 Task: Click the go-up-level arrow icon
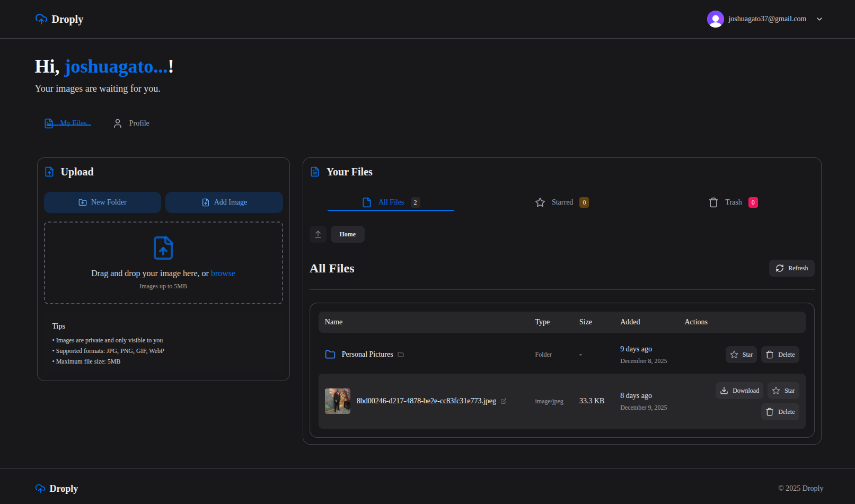(x=318, y=234)
